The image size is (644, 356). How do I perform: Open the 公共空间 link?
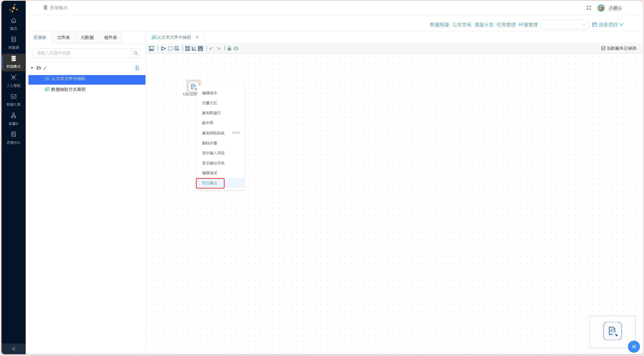[x=462, y=24]
